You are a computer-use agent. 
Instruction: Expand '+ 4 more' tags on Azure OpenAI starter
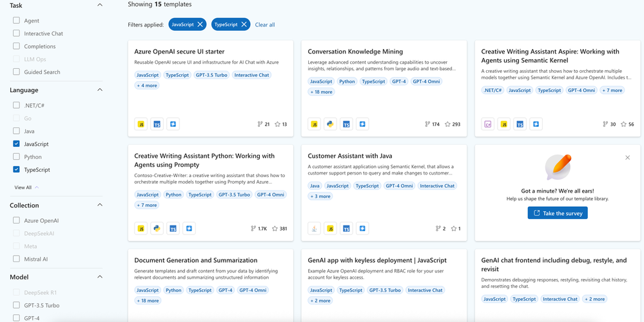(146, 85)
